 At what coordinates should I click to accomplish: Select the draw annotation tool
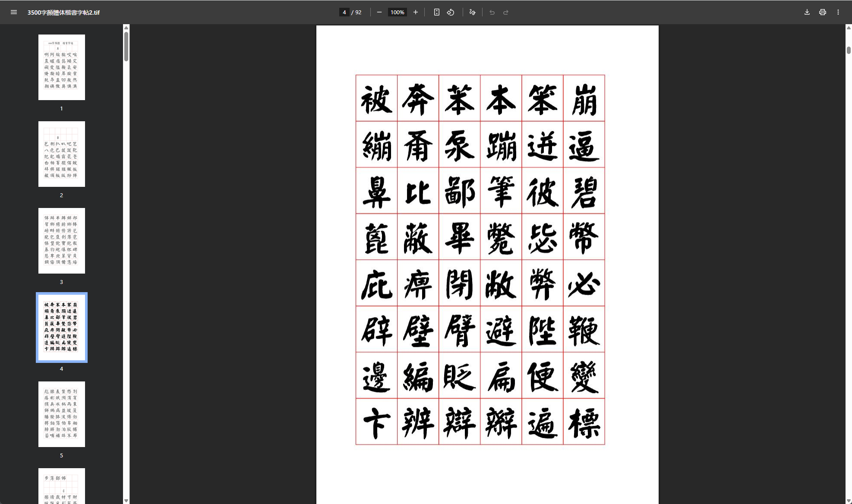(472, 12)
